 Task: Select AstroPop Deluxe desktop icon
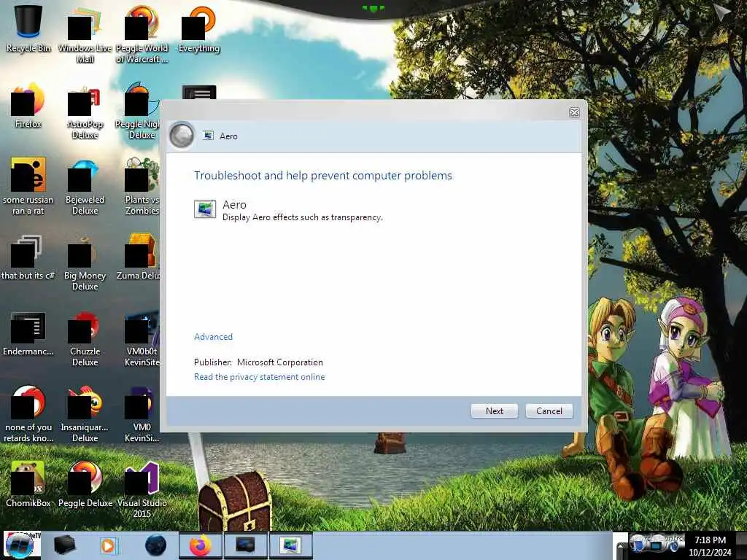(x=85, y=112)
